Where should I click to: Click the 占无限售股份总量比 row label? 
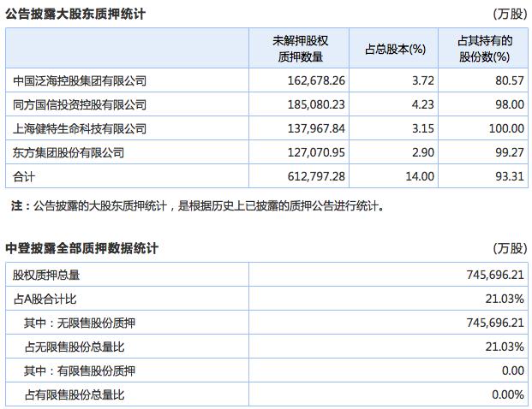tap(75, 347)
